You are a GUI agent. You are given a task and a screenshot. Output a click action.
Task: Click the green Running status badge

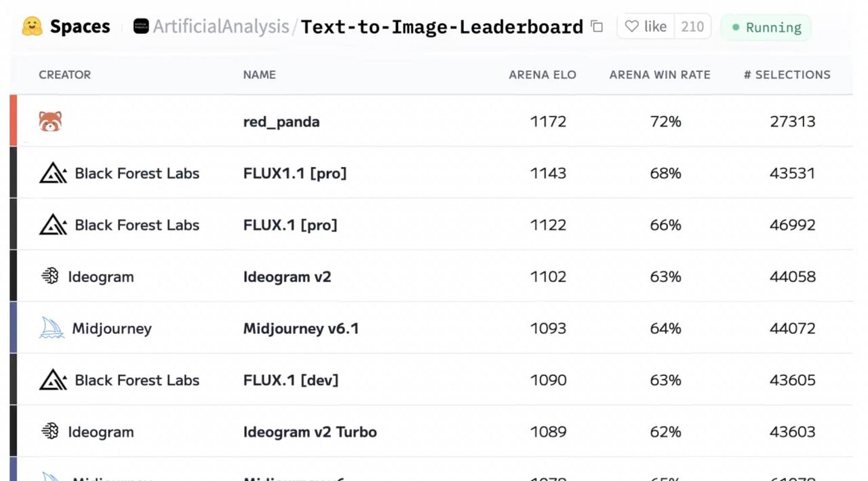tap(766, 27)
